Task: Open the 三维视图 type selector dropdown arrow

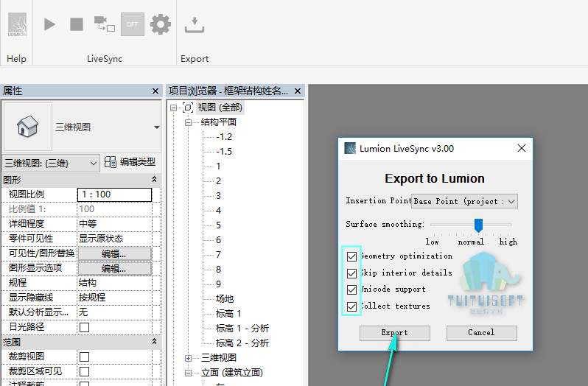Action: coord(157,127)
